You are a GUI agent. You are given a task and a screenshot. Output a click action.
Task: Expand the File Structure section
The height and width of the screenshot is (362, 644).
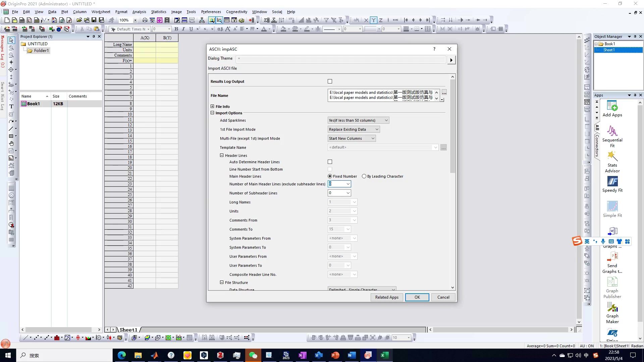click(222, 282)
